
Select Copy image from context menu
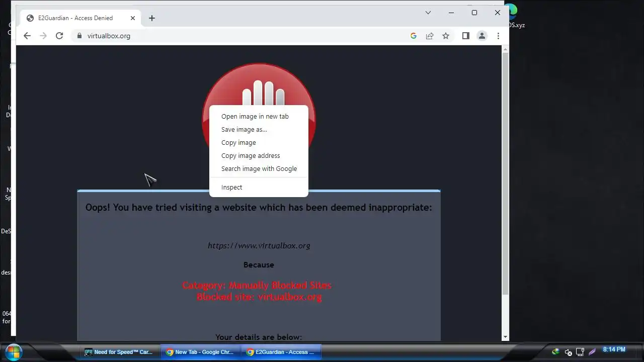[x=259, y=142]
